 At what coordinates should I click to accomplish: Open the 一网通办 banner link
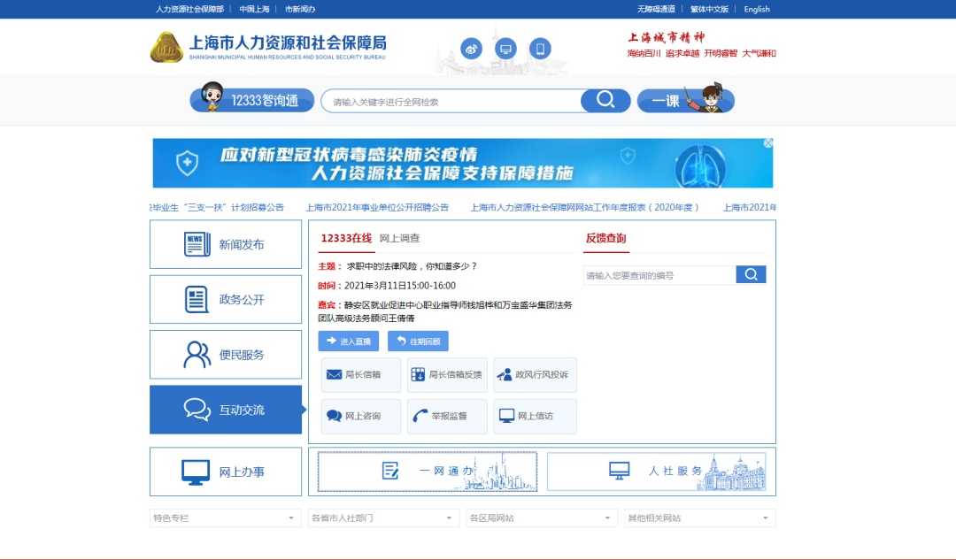point(428,472)
